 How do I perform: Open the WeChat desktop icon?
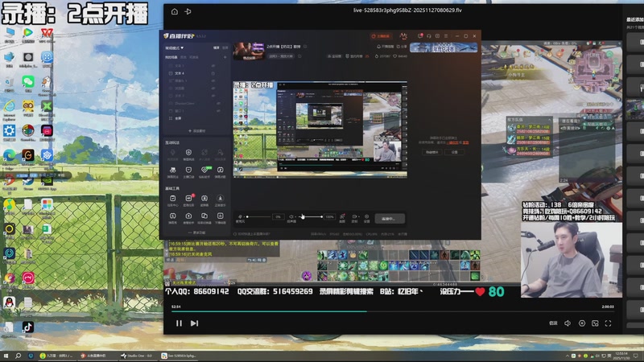[28, 84]
